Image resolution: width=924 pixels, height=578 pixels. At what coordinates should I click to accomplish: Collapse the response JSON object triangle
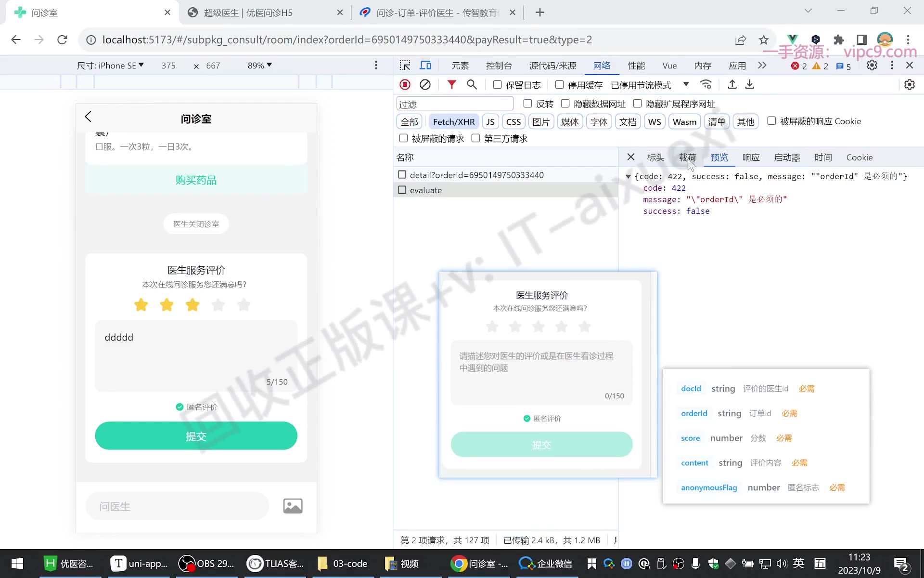[628, 177]
